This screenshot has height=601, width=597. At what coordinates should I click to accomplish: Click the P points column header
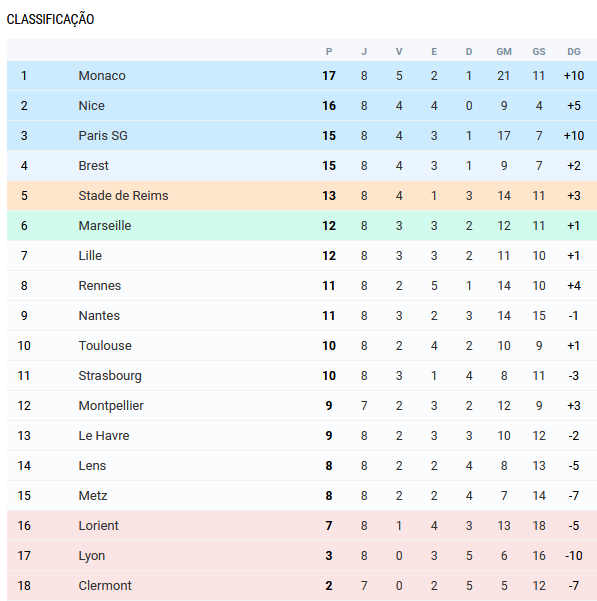pos(329,52)
